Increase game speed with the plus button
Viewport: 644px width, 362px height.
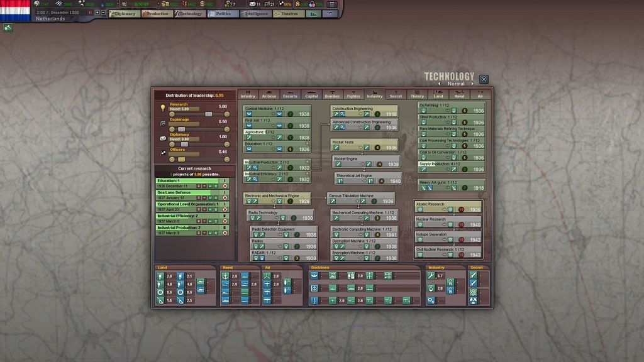coord(97,13)
